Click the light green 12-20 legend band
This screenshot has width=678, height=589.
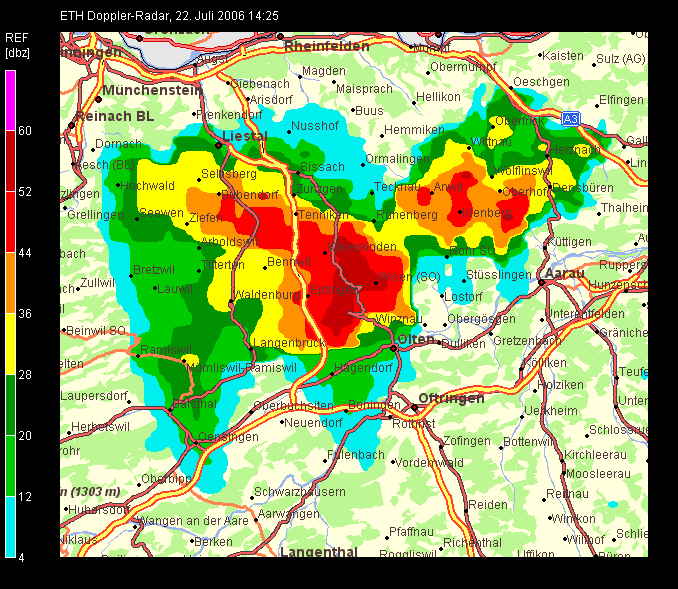[10, 466]
